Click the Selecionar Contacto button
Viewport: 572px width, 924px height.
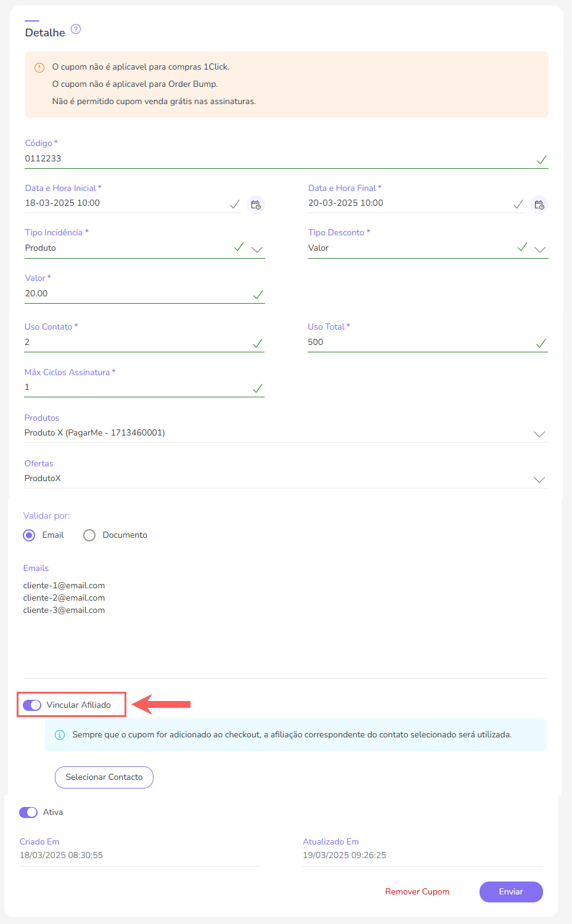104,777
